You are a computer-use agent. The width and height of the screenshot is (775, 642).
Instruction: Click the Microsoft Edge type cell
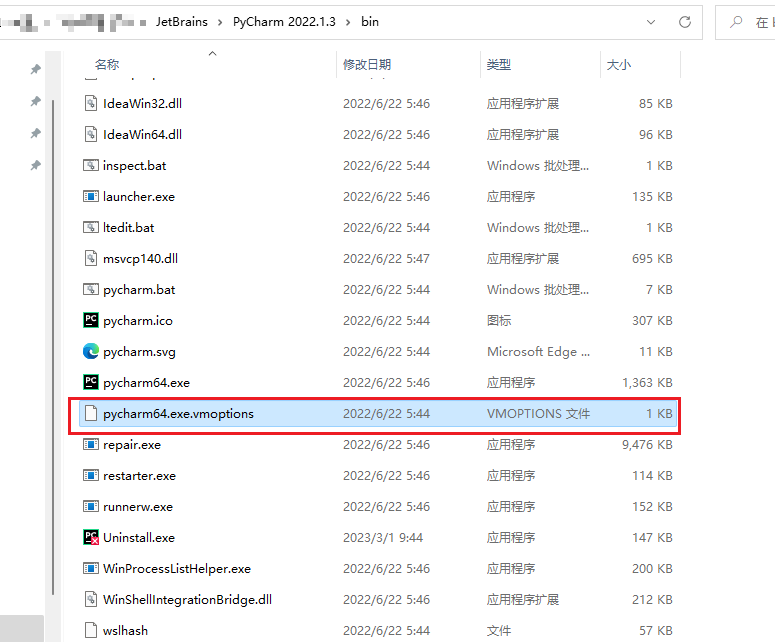(x=538, y=352)
